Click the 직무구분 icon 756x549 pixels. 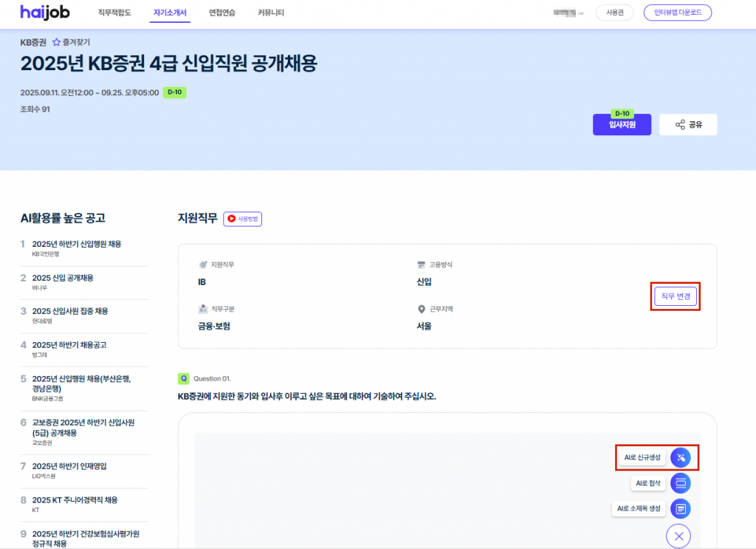click(x=203, y=309)
